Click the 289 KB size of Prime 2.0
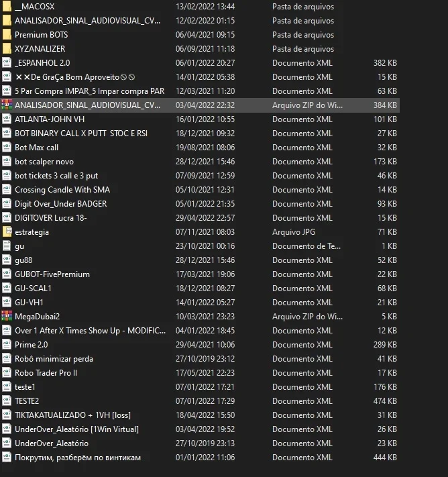This screenshot has width=448, height=477. coord(385,345)
